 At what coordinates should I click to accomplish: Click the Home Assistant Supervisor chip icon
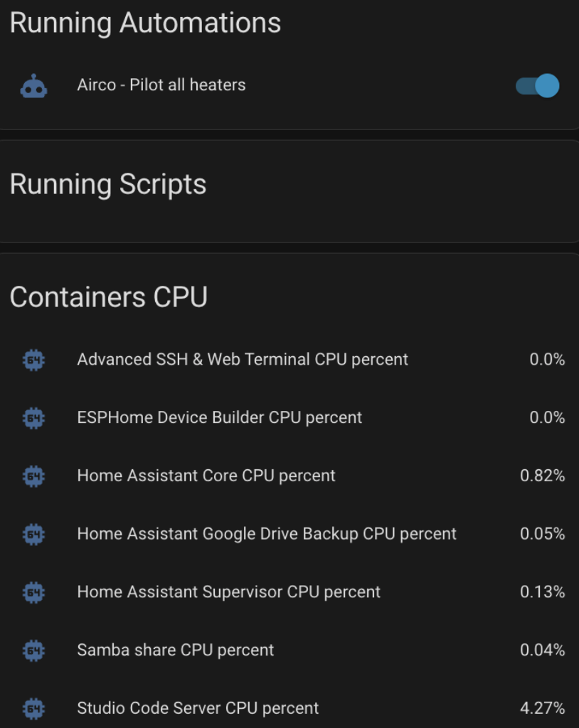point(33,592)
